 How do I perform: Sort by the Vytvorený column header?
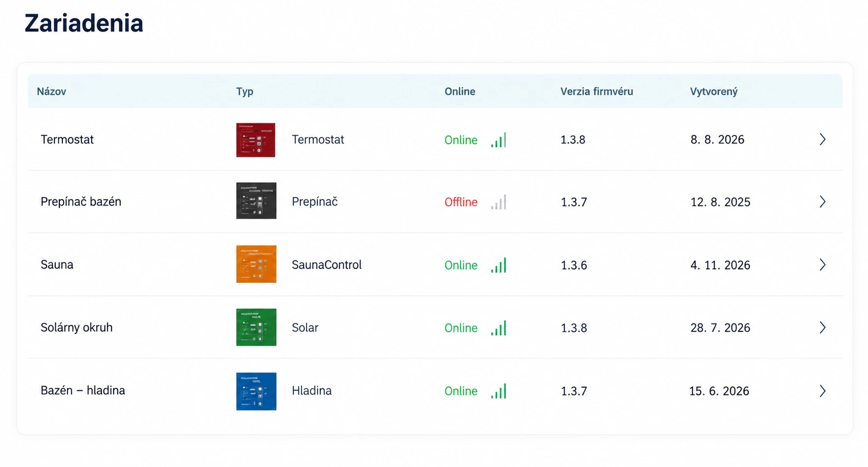[x=714, y=91]
